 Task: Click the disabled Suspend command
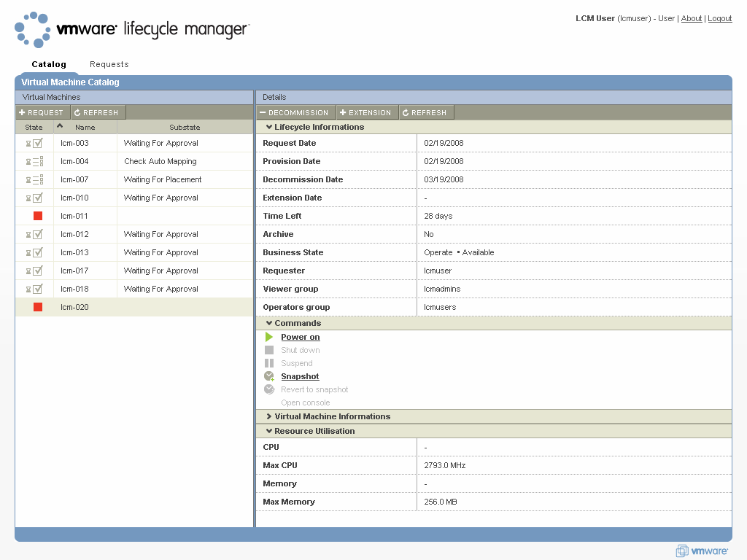[x=297, y=363]
